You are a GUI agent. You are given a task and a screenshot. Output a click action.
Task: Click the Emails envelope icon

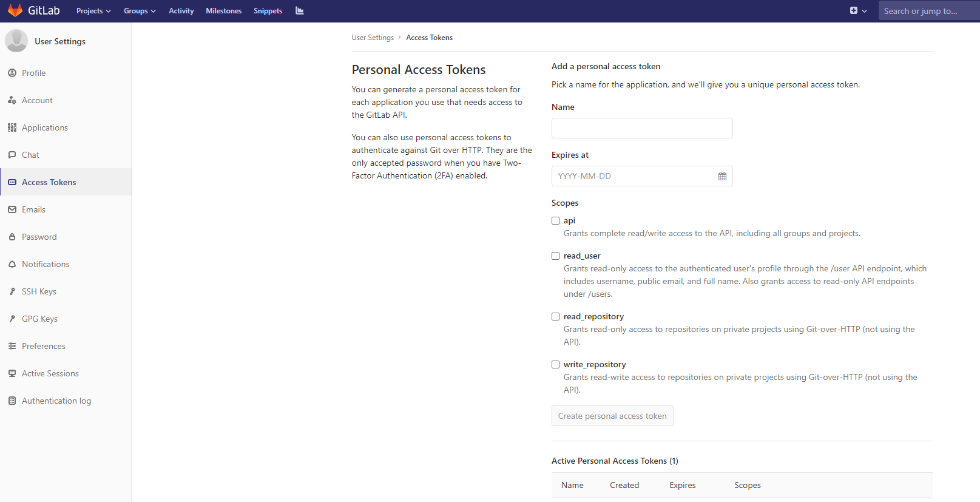tap(12, 209)
